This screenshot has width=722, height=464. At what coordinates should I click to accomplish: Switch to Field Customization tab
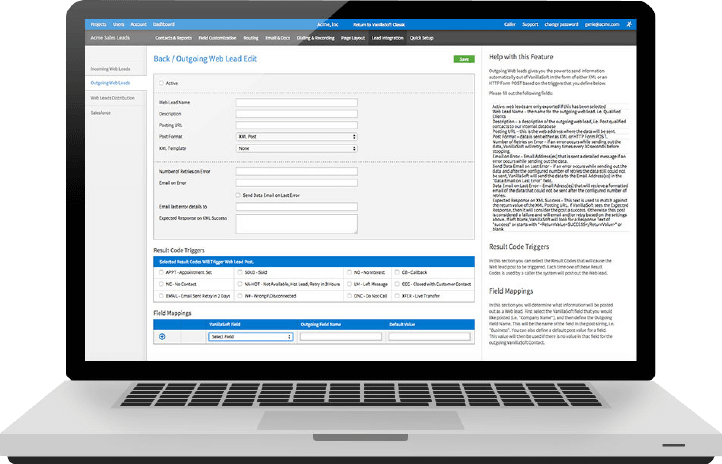click(x=217, y=38)
